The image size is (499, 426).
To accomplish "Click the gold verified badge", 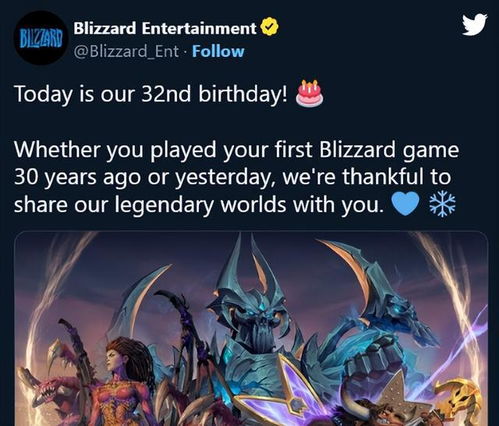I will (269, 27).
